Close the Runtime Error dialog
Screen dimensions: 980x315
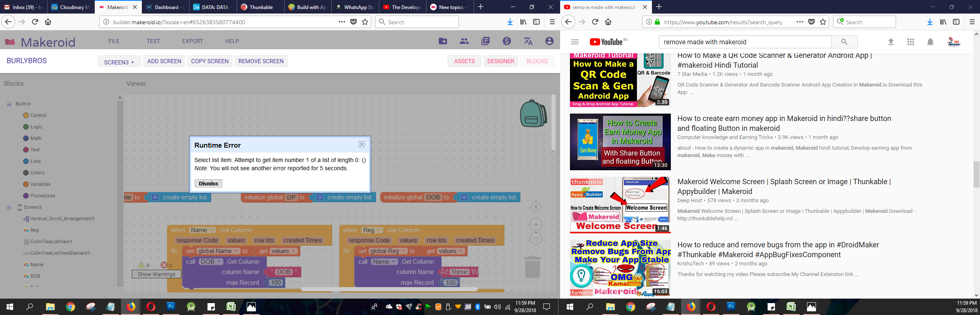pos(362,144)
